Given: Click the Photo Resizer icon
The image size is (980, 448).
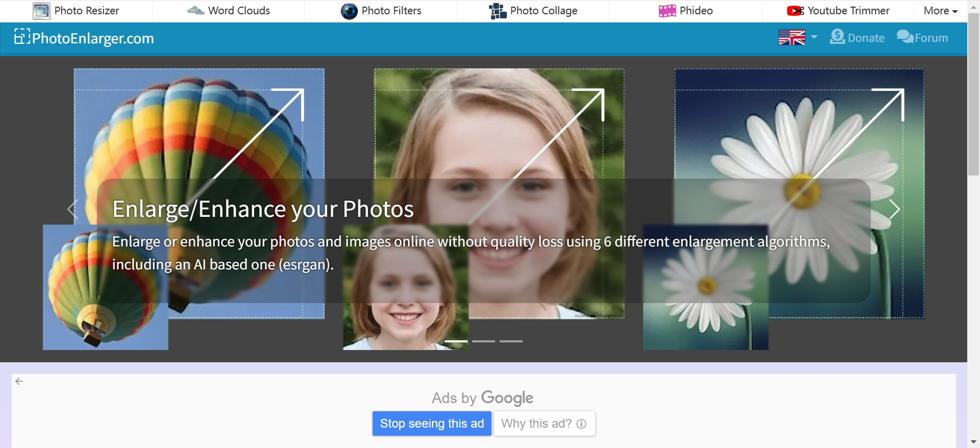Looking at the screenshot, I should [41, 11].
